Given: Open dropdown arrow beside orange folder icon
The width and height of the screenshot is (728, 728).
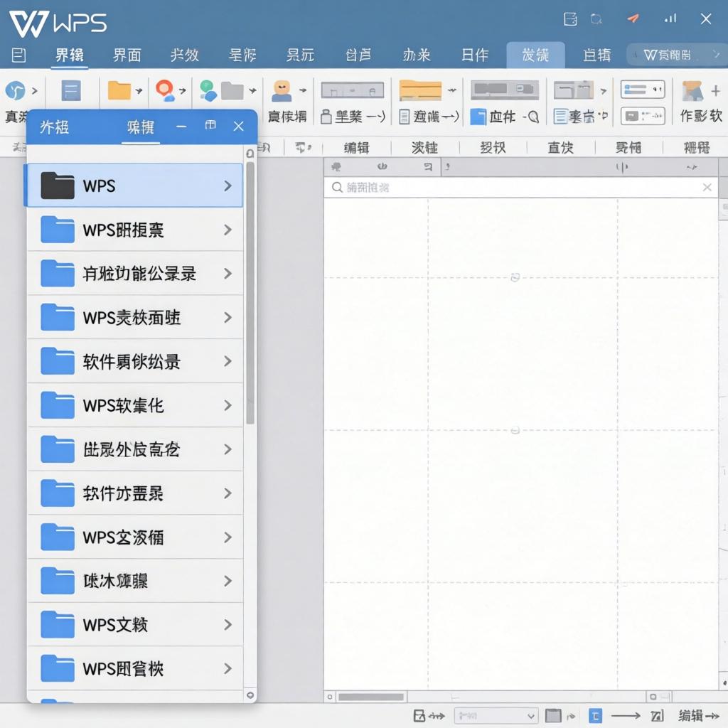Looking at the screenshot, I should click(x=139, y=90).
